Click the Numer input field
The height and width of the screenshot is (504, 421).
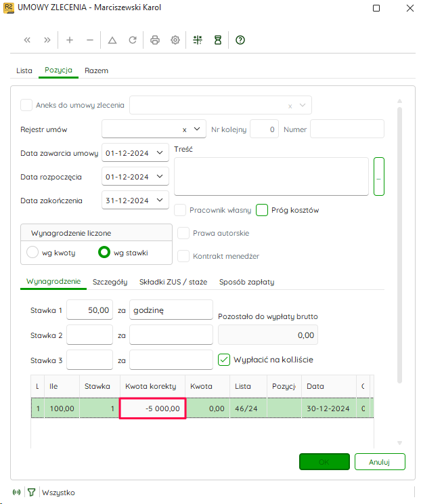(347, 129)
